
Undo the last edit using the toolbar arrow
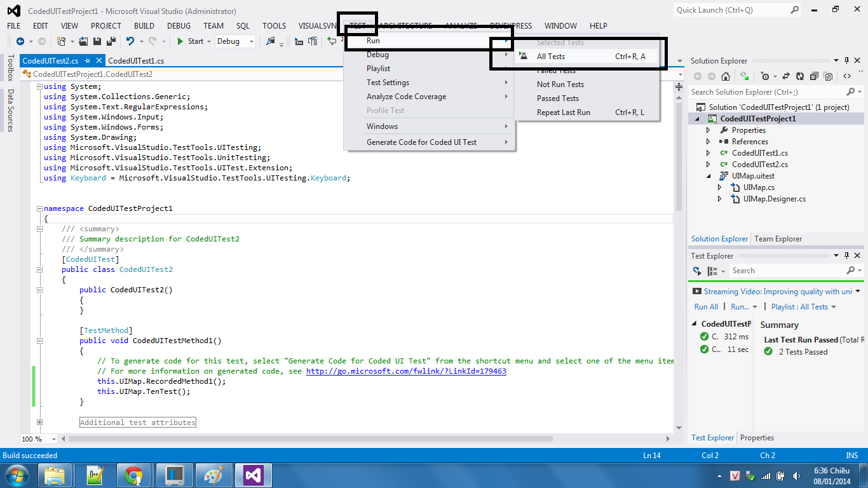point(130,41)
